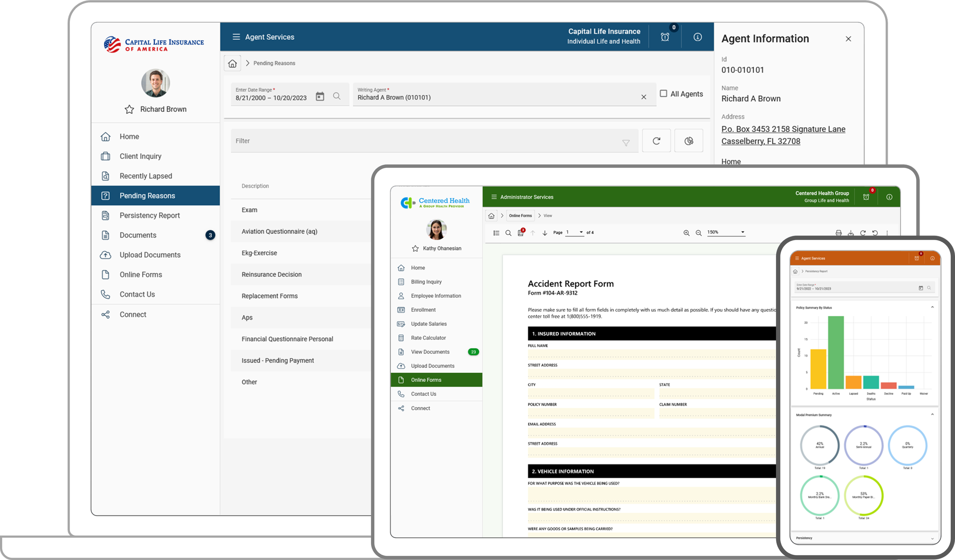Open the page number dropdown in PDF viewer
Screen dimensions: 955x560
[x=581, y=232]
